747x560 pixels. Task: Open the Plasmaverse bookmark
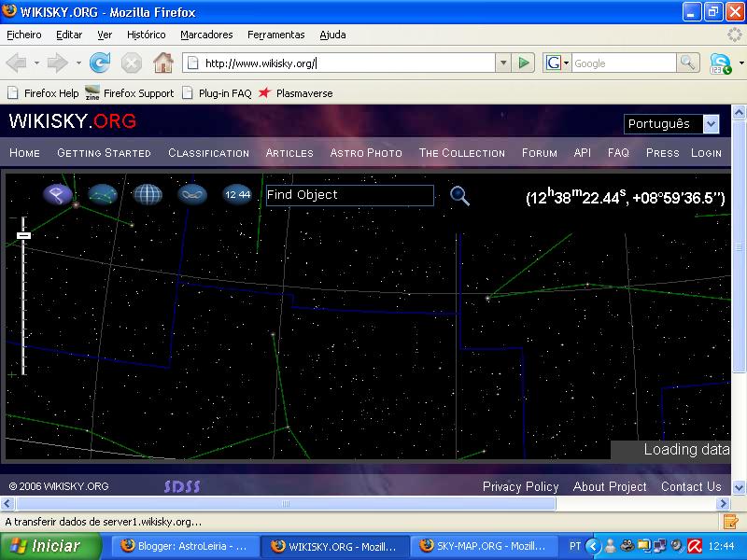[x=295, y=93]
